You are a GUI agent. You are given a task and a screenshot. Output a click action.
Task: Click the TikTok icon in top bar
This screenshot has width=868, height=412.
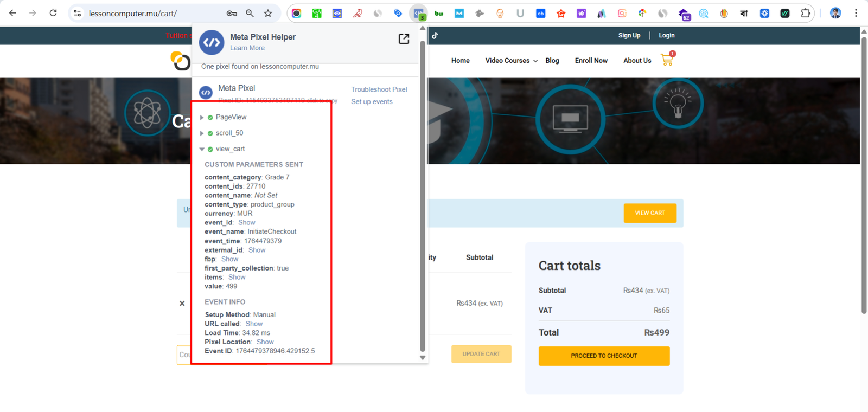coord(435,36)
